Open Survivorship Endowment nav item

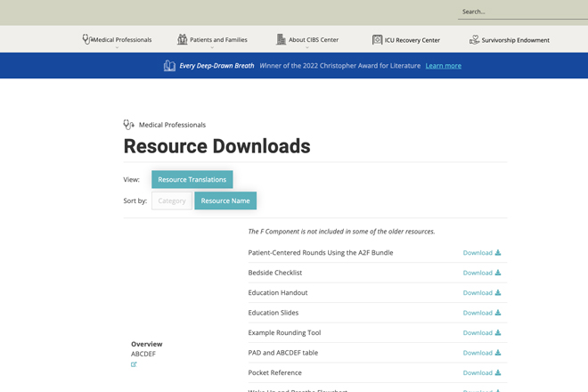[x=516, y=40]
